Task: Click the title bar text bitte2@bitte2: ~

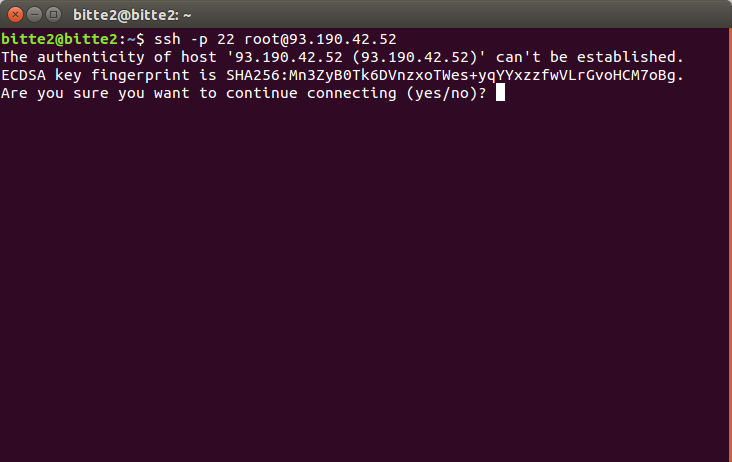Action: point(132,15)
